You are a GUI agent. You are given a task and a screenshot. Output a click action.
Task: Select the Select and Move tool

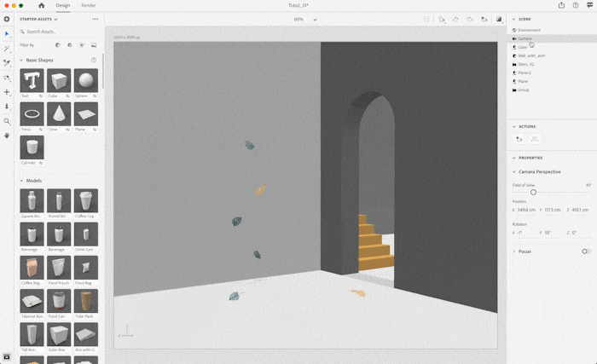tap(7, 34)
